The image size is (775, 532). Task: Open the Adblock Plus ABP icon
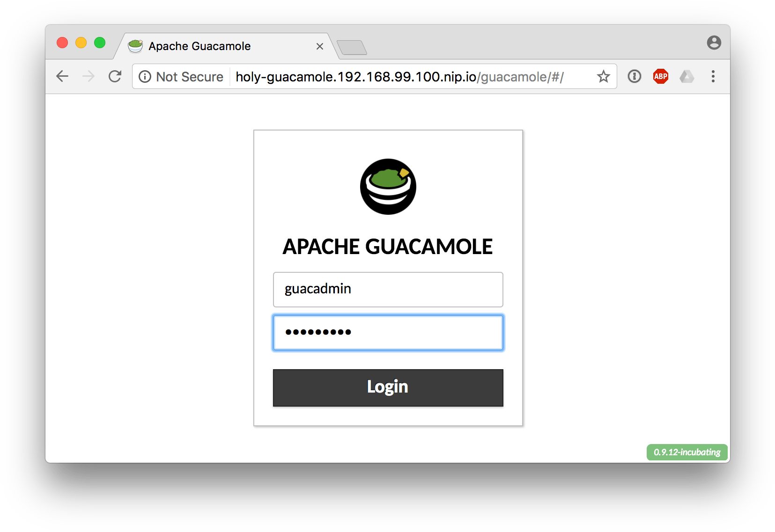click(661, 76)
